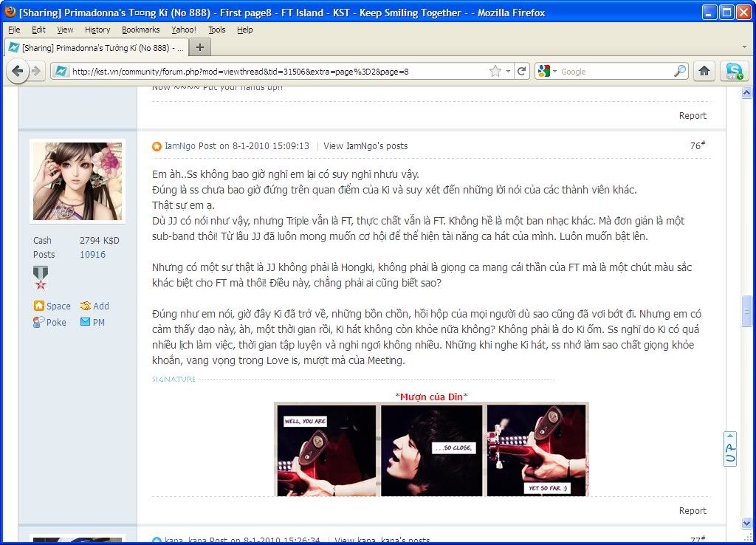Image resolution: width=756 pixels, height=545 pixels.
Task: Click the 2794 K$D cash value
Action: coord(100,240)
